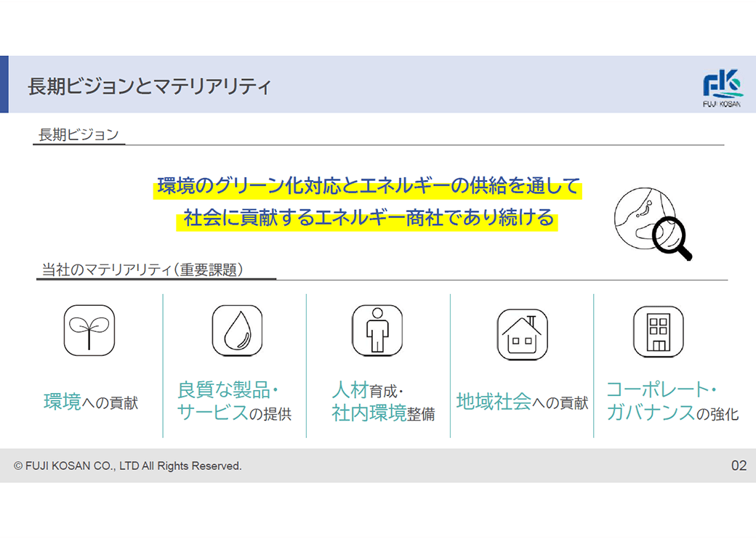
Task: Click highlighted line 環境のグリーン化対応とエネルギーの供給を通して
Action: tap(369, 187)
